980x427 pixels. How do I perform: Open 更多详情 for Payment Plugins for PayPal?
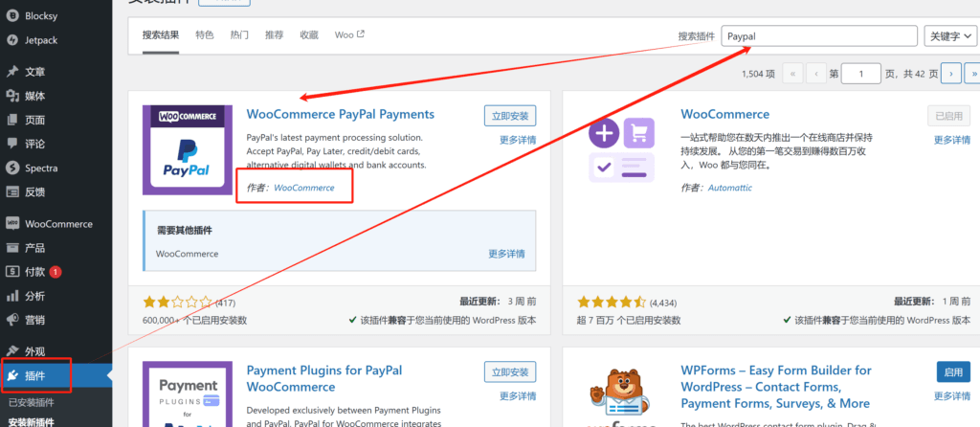point(518,396)
